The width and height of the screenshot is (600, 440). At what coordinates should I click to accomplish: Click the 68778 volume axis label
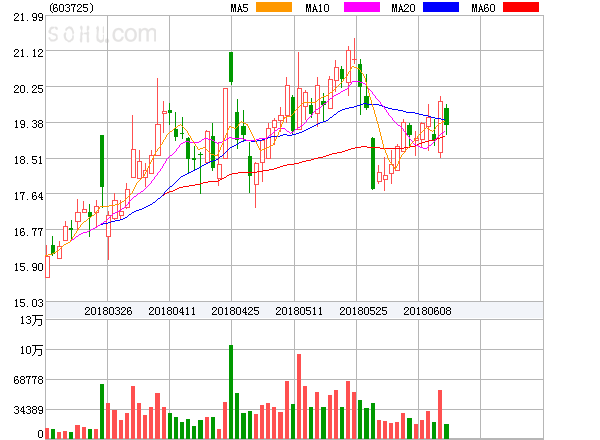[28, 380]
